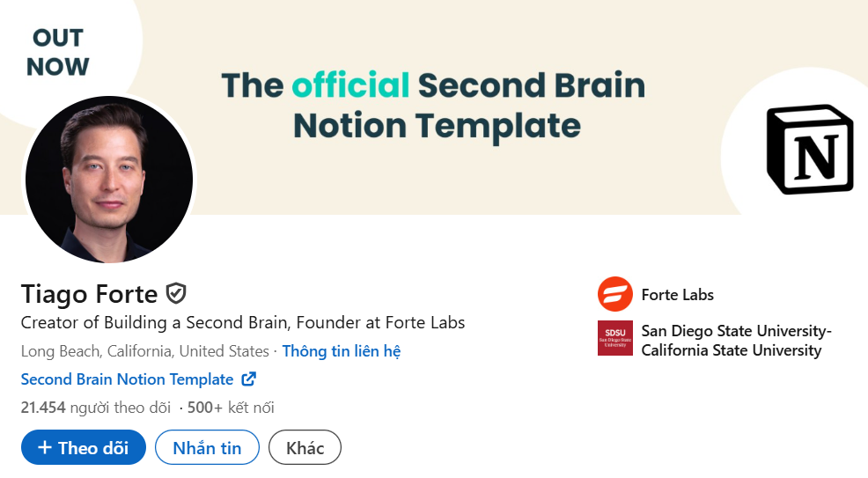Open San Diego State University page
This screenshot has height=478, width=868.
[x=737, y=341]
